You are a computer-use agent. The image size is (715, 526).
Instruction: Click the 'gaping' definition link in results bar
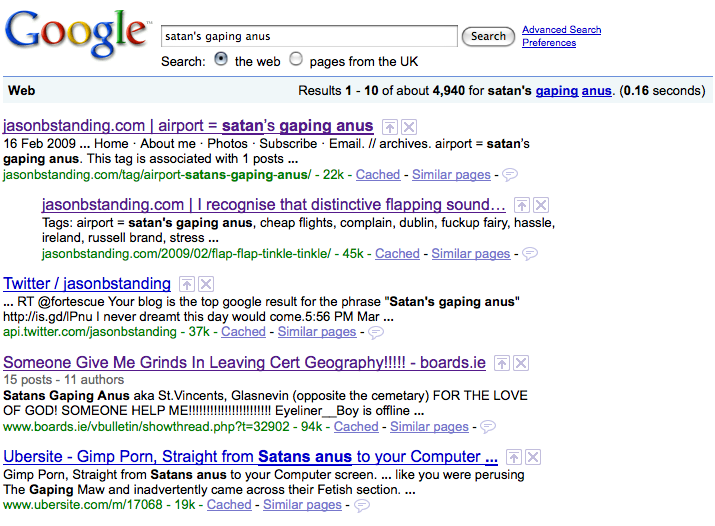pyautogui.click(x=557, y=91)
